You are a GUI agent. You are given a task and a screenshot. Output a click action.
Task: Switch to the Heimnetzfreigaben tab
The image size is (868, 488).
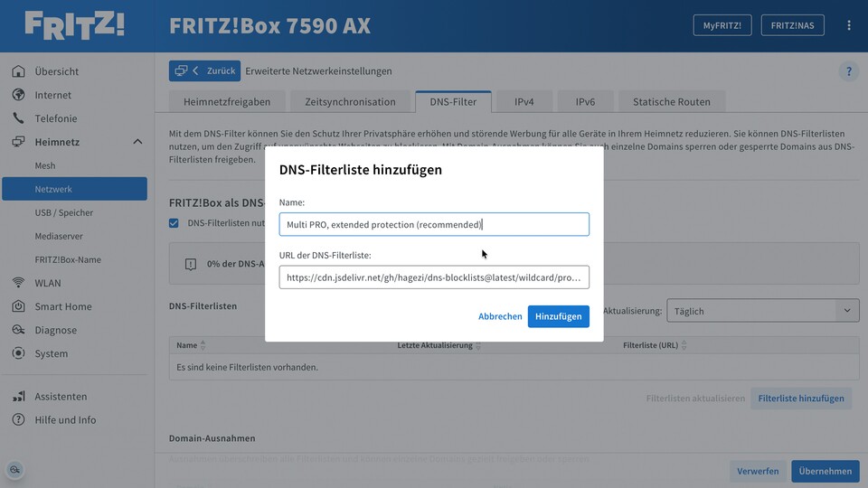(227, 102)
